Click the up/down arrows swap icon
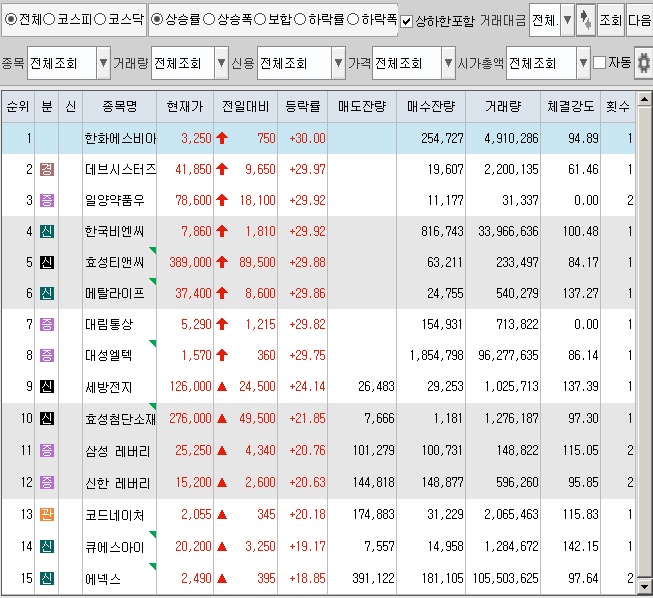 [x=586, y=20]
